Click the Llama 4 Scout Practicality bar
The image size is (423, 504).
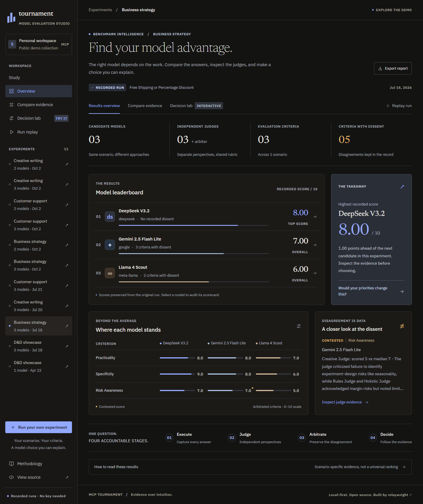coord(273,358)
